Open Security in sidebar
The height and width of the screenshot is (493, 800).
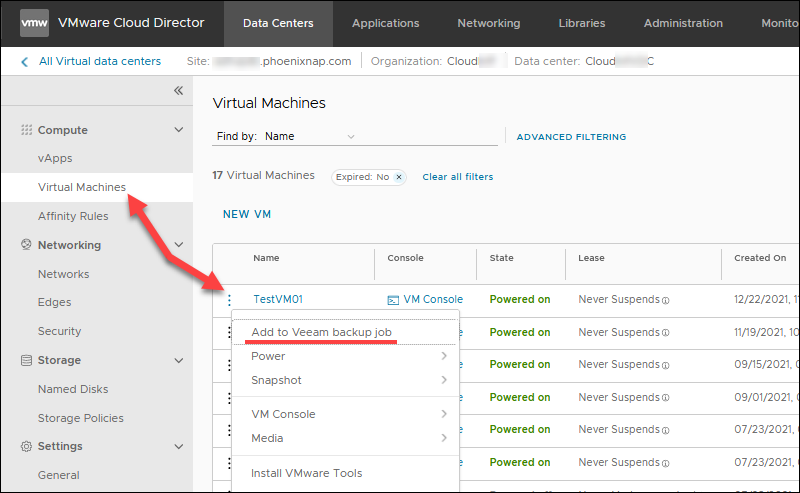[x=59, y=331]
